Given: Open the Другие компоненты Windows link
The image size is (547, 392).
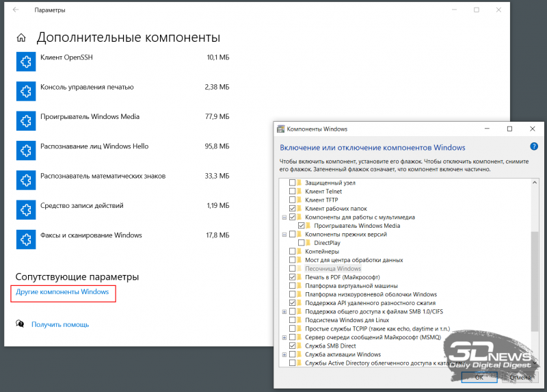Looking at the screenshot, I should coord(62,292).
